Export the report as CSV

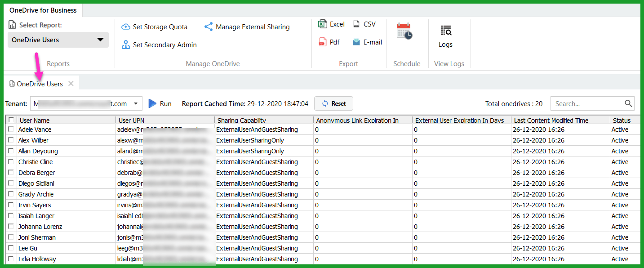(364, 24)
